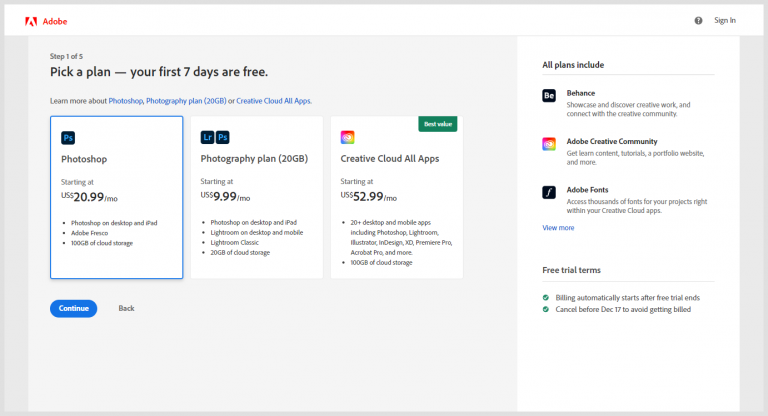Select the Photoshop plan card title
This screenshot has width=768, height=416.
(84, 159)
